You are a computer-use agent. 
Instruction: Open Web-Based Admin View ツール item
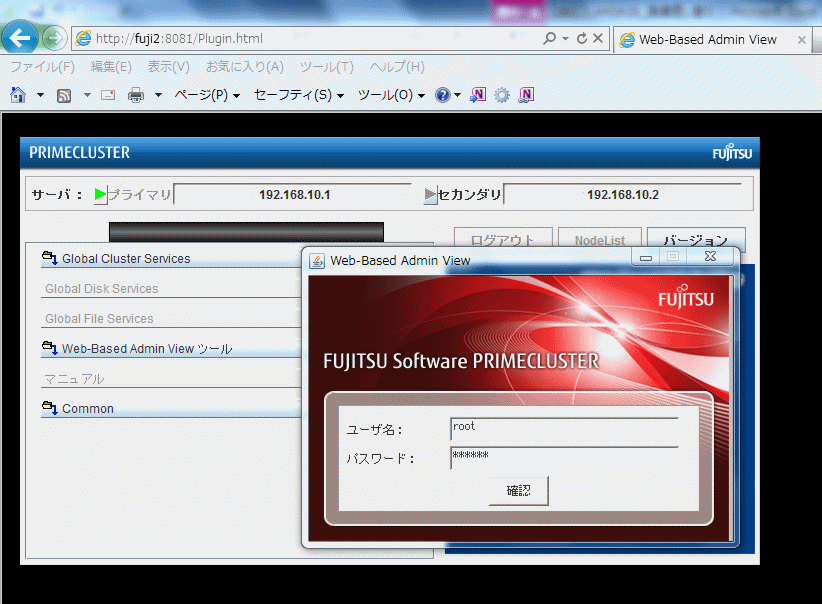170,349
